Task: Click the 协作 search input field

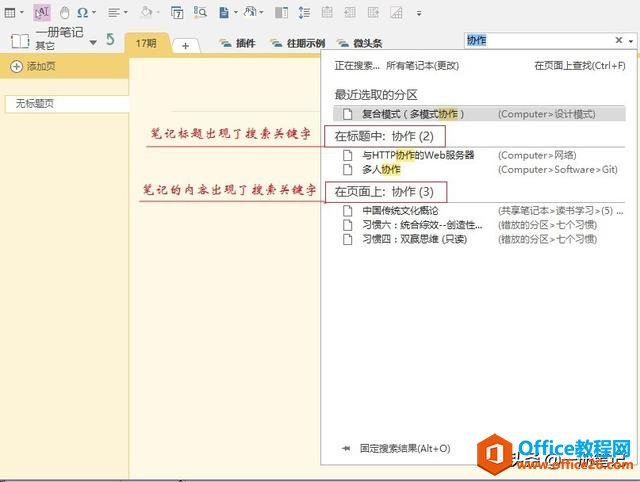Action: (535, 40)
